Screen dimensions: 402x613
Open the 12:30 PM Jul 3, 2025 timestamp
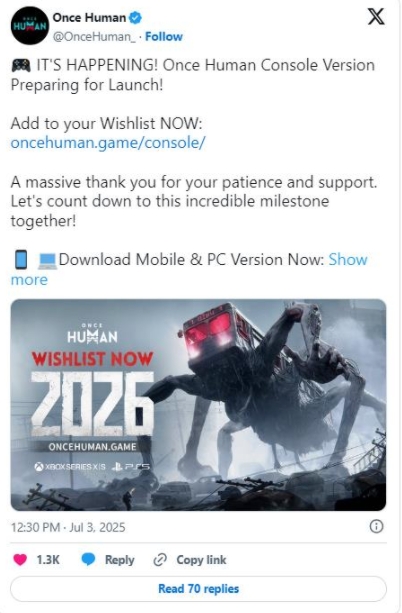point(68,527)
